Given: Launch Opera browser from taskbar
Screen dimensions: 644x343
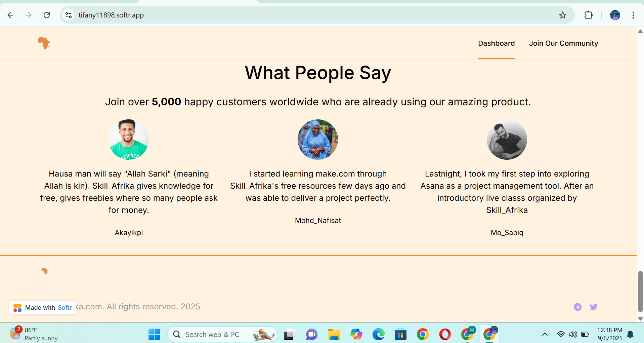Looking at the screenshot, I should click(445, 334).
